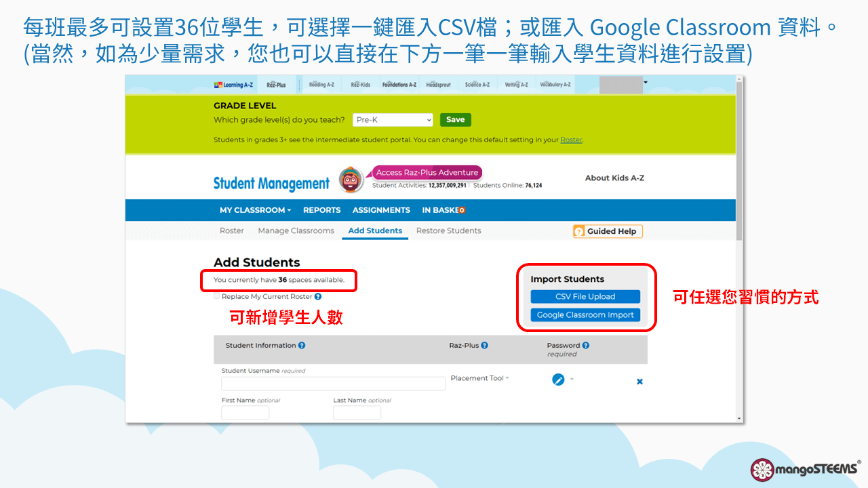The height and width of the screenshot is (488, 868).
Task: Remove the student row with X icon
Action: [x=639, y=382]
